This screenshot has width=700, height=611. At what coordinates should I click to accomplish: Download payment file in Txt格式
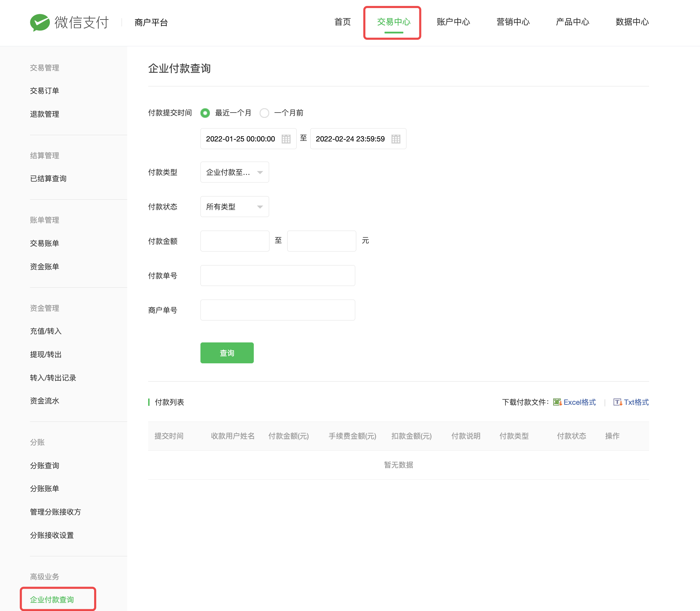click(636, 402)
